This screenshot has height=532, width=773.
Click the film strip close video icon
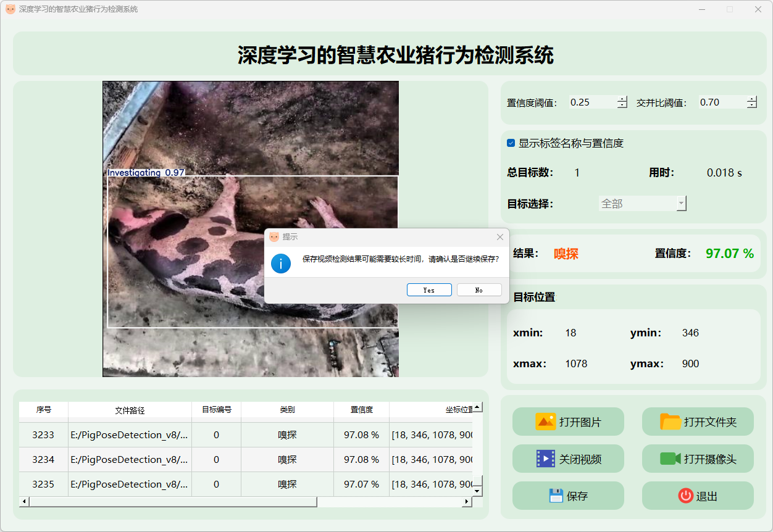tap(546, 459)
